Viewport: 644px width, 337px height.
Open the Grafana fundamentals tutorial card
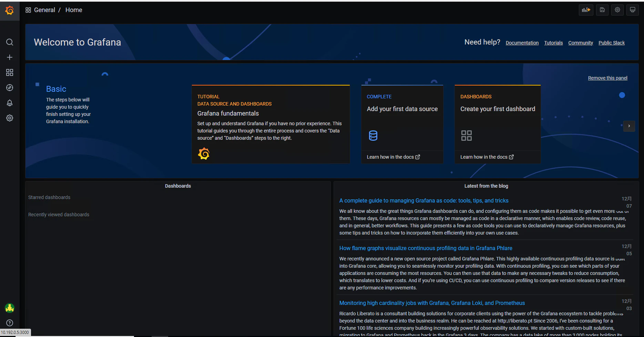pos(271,124)
